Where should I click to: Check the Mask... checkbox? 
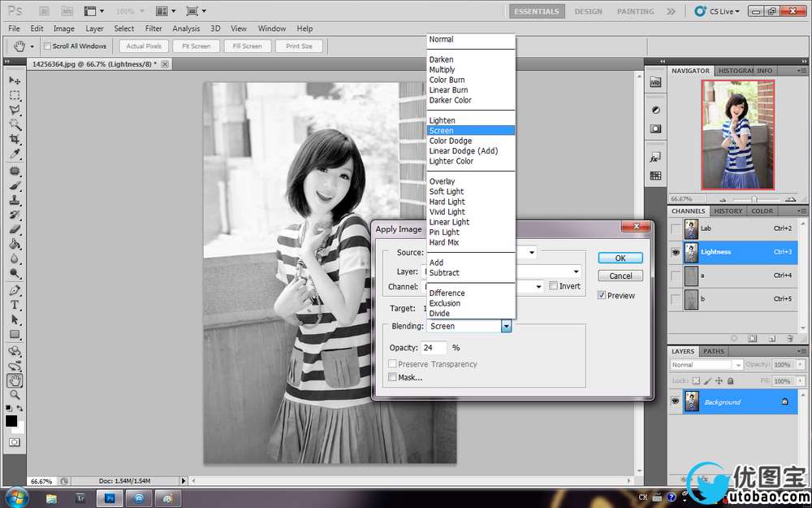pyautogui.click(x=392, y=377)
